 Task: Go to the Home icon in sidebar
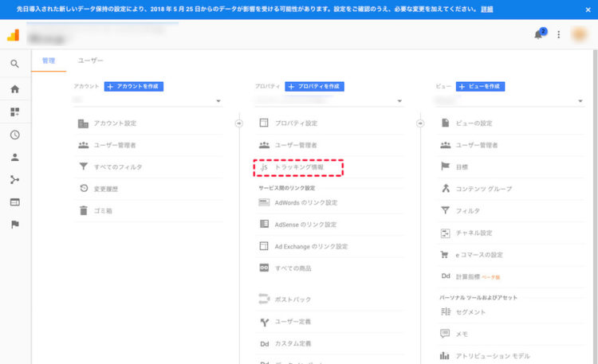click(15, 89)
